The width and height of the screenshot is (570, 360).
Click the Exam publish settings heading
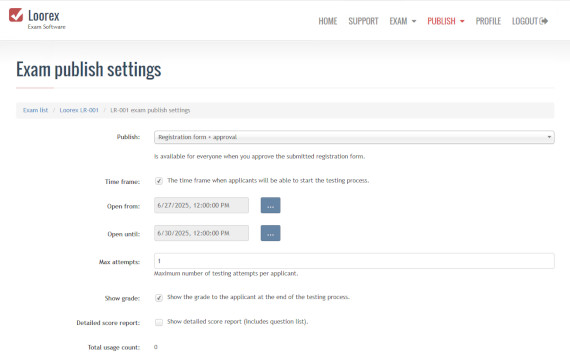89,69
